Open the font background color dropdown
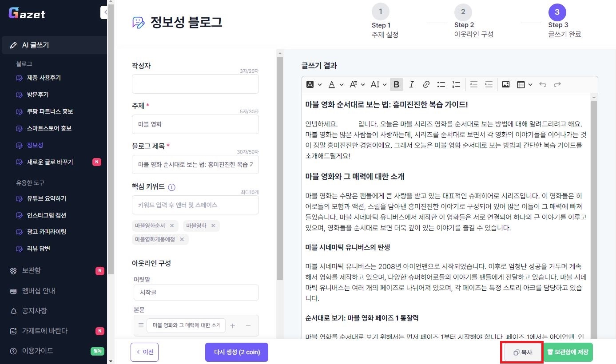Viewport: 616px width, 364px height. pyautogui.click(x=314, y=84)
